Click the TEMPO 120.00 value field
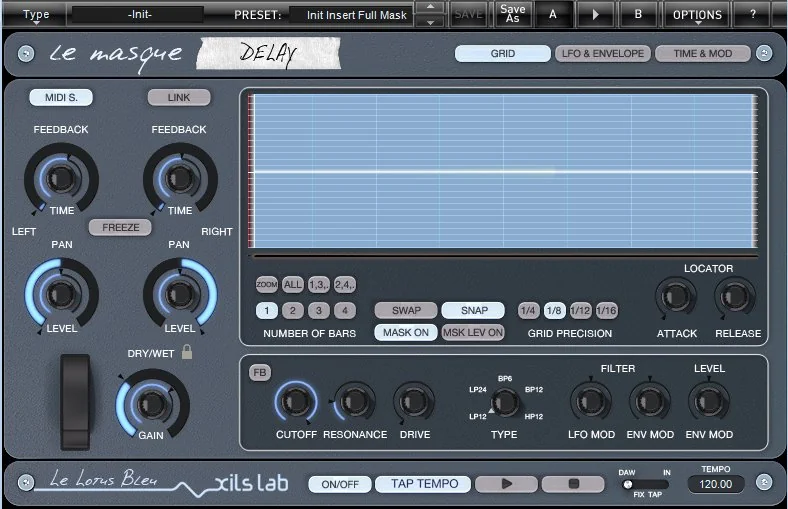Image resolution: width=788 pixels, height=509 pixels. coord(715,484)
